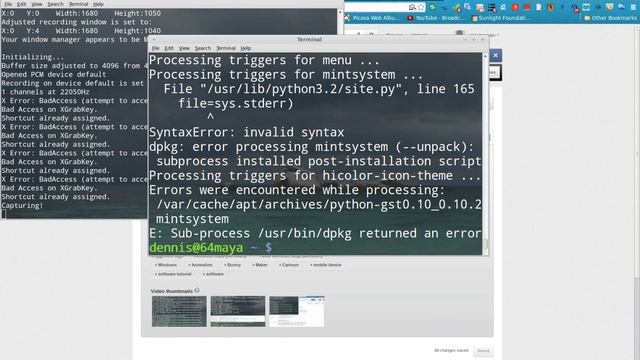
Task: Open View menu in background terminal window
Action: point(37,4)
